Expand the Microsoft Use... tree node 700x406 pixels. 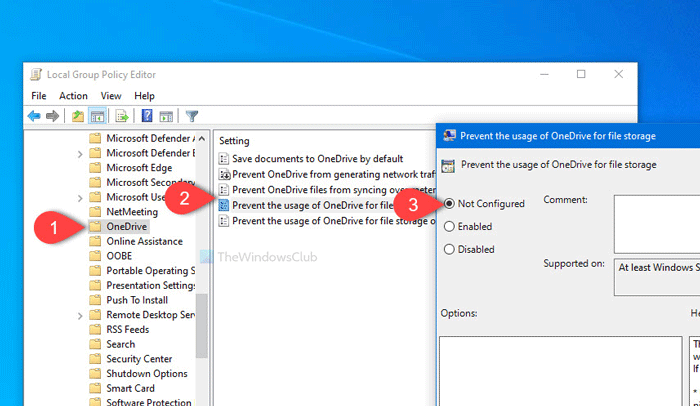[x=80, y=198]
